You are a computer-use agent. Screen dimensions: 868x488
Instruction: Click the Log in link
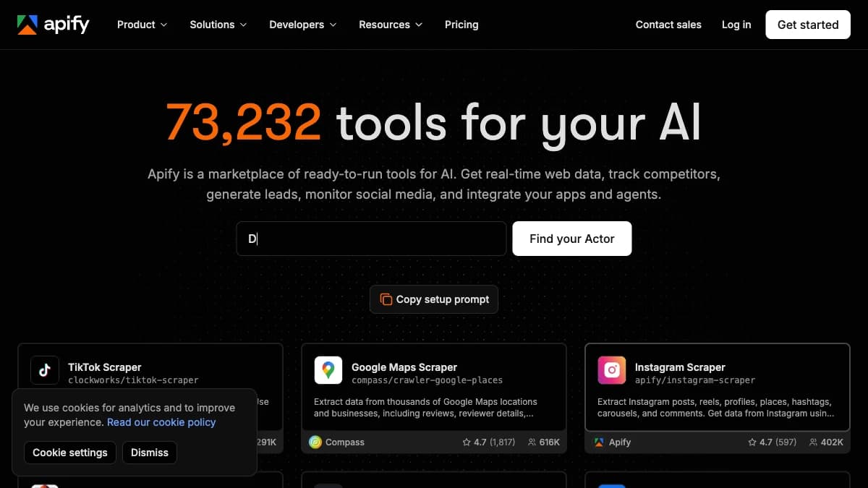(736, 25)
